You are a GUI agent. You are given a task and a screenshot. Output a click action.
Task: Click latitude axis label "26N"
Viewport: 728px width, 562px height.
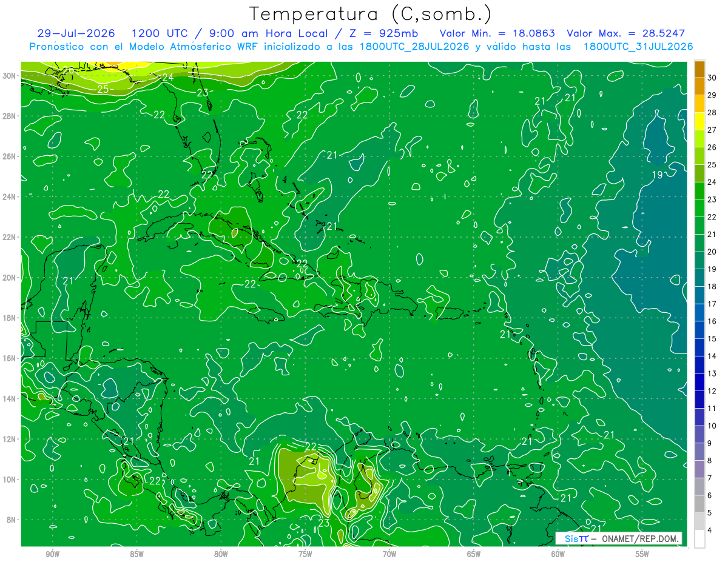[x=9, y=156]
